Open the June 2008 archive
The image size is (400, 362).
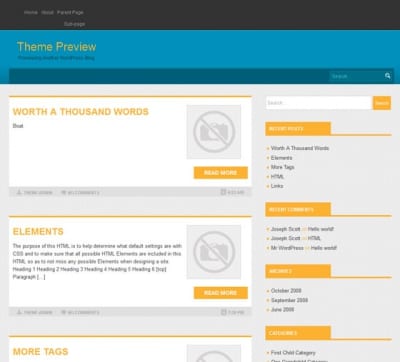282,310
